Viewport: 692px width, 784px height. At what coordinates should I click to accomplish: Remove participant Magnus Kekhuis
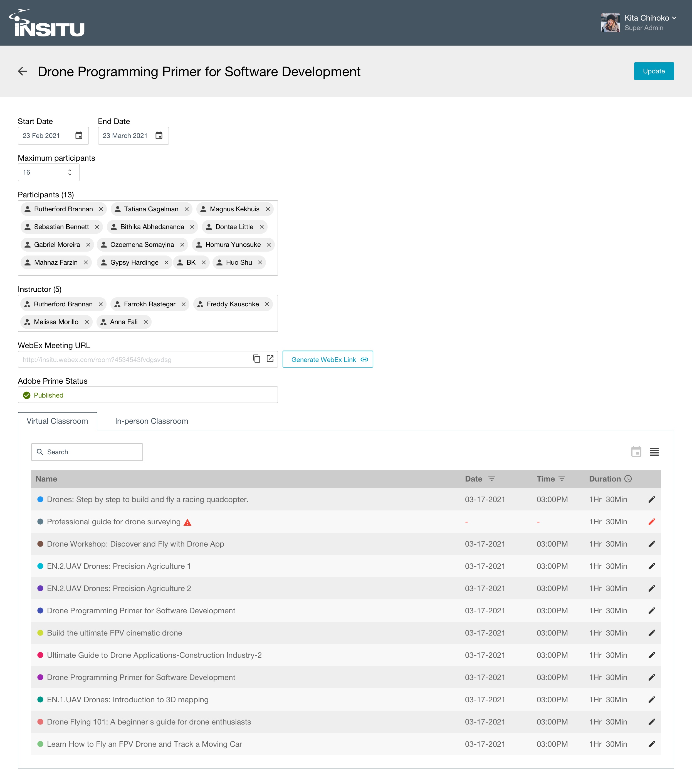tap(268, 209)
